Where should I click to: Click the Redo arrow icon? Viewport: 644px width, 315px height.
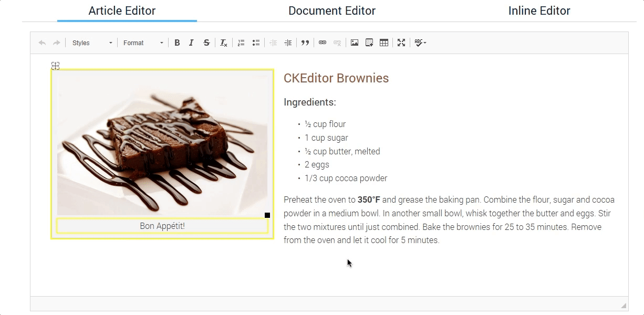[57, 43]
